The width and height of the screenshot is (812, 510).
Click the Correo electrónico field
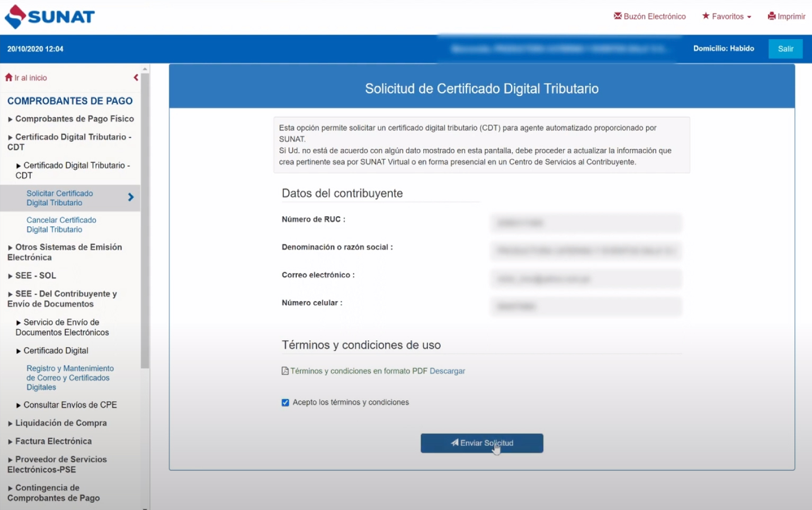[x=586, y=278]
